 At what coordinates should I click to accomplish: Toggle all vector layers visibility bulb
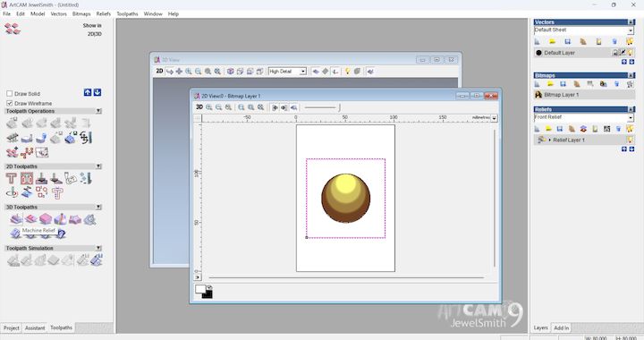coord(630,41)
